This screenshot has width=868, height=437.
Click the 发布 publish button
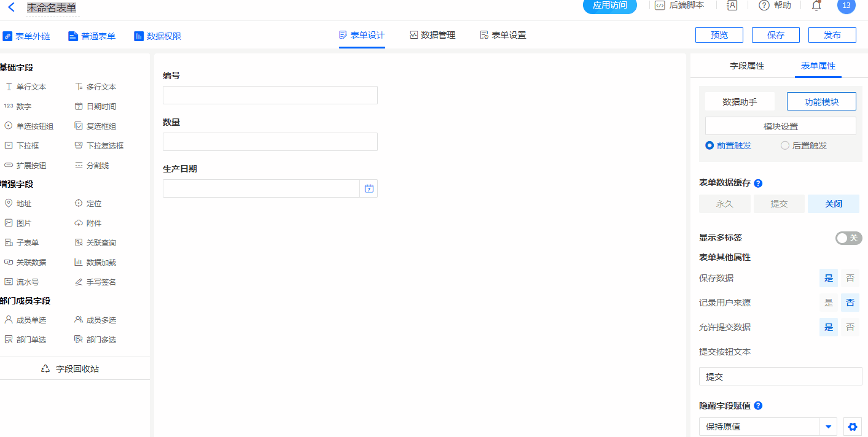(832, 35)
